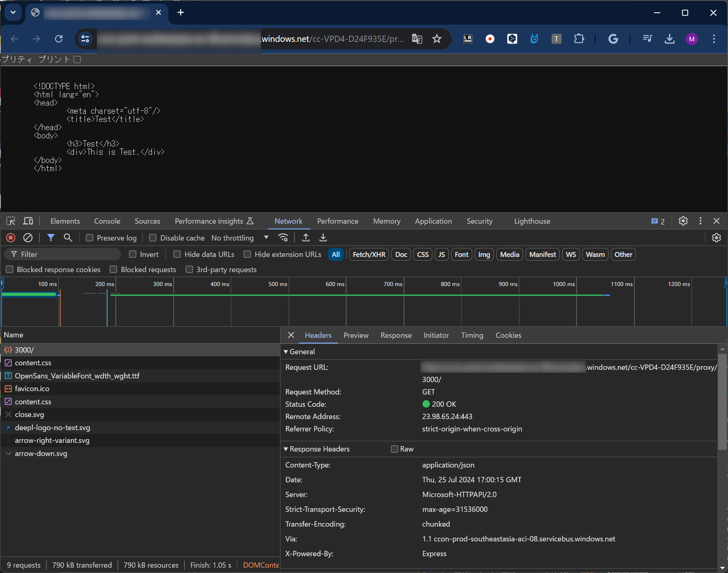The height and width of the screenshot is (573, 728).
Task: Switch to the Console tab
Action: point(107,221)
